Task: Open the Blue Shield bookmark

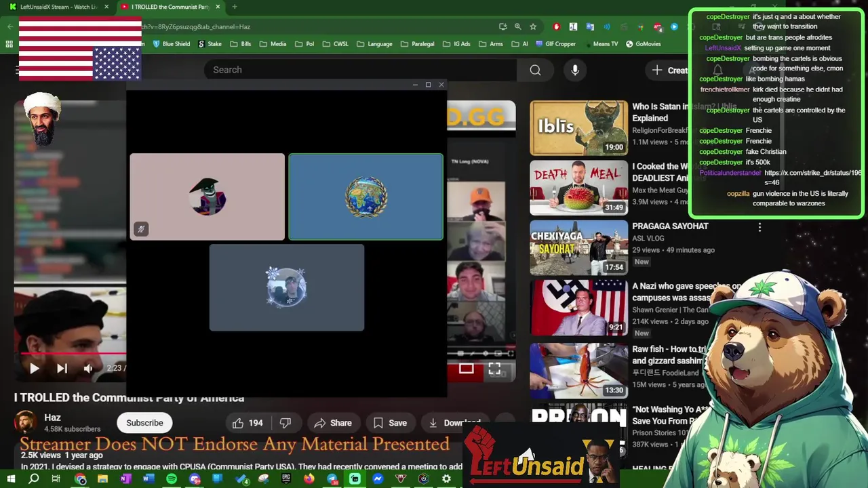Action: [171, 44]
